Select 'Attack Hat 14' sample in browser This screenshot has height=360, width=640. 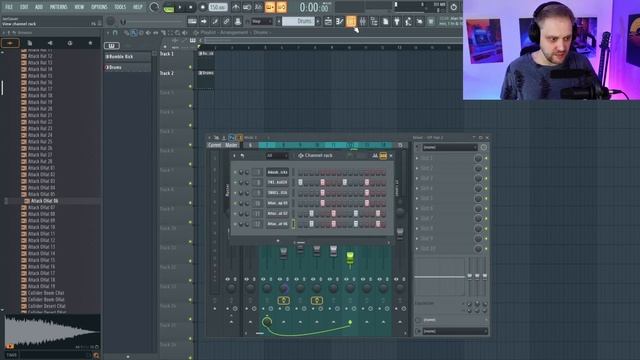click(40, 69)
